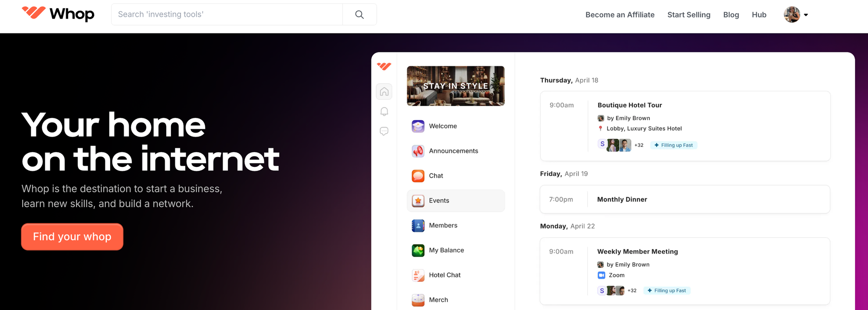Open the Announcements menu item

pyautogui.click(x=456, y=151)
